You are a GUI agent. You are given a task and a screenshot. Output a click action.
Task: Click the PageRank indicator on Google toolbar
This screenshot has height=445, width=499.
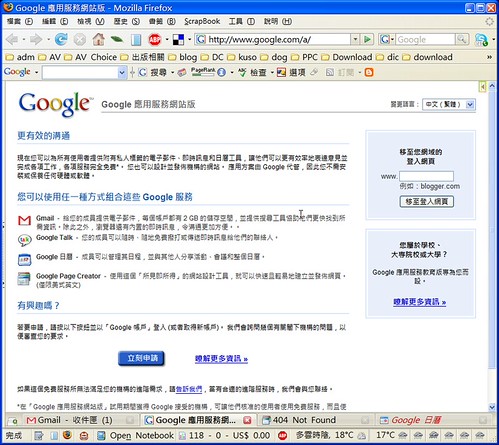tap(203, 72)
